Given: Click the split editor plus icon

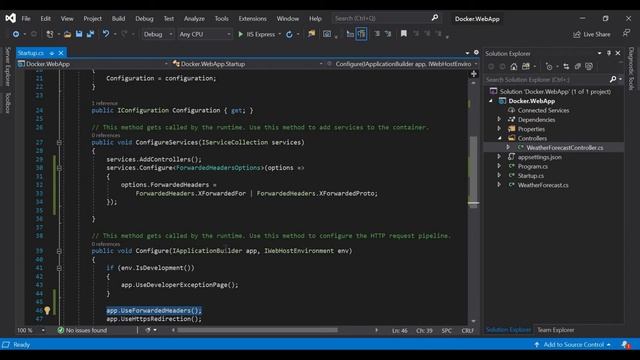Looking at the screenshot, I should 473,74.
